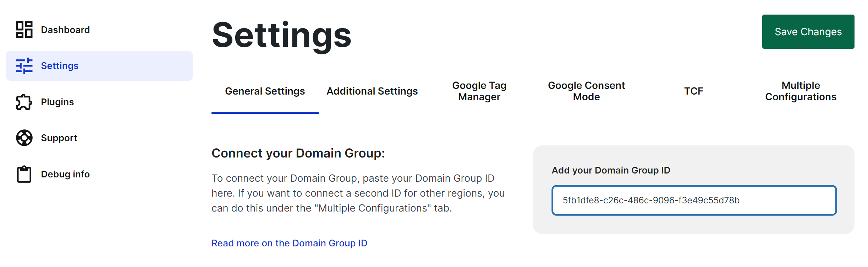Screen dimensions: 868x267
Task: Select the TCF tab
Action: [x=693, y=91]
